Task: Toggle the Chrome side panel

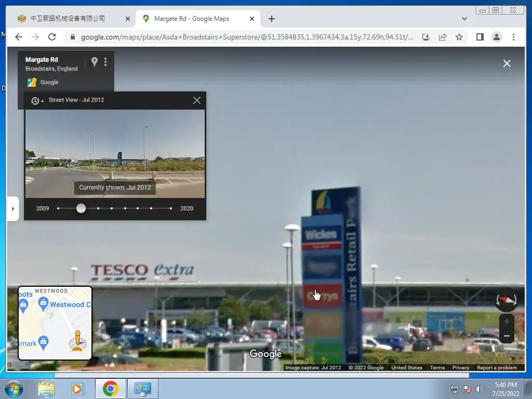Action: tap(480, 37)
